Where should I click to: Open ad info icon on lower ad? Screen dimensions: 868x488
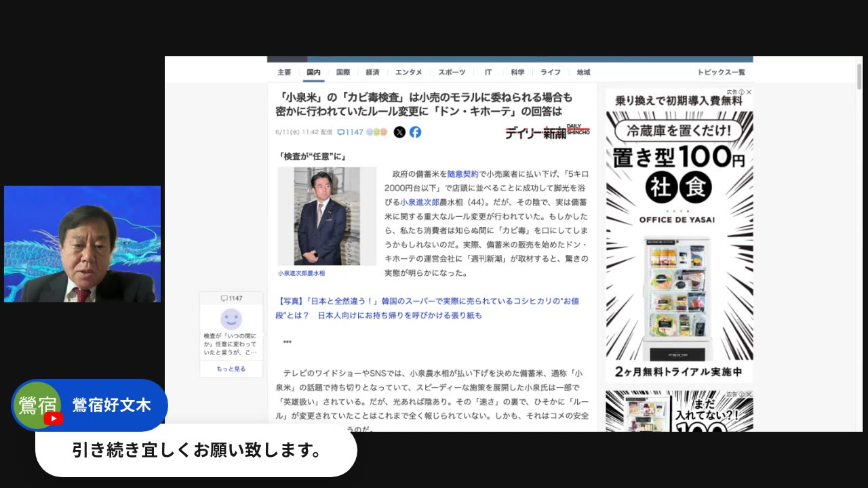pyautogui.click(x=741, y=394)
